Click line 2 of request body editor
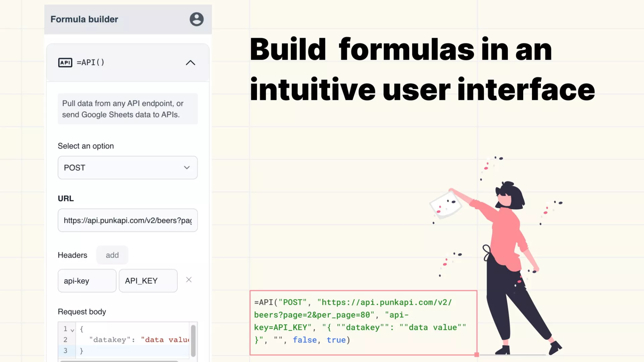 [134, 340]
